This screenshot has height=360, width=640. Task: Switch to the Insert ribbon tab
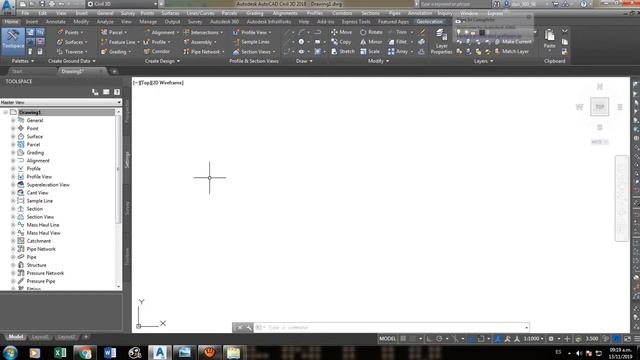click(32, 22)
